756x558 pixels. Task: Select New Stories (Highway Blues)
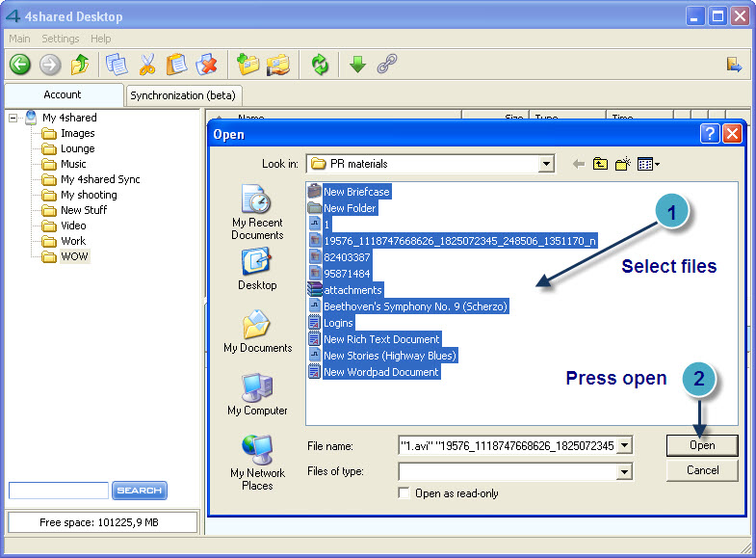coord(383,356)
